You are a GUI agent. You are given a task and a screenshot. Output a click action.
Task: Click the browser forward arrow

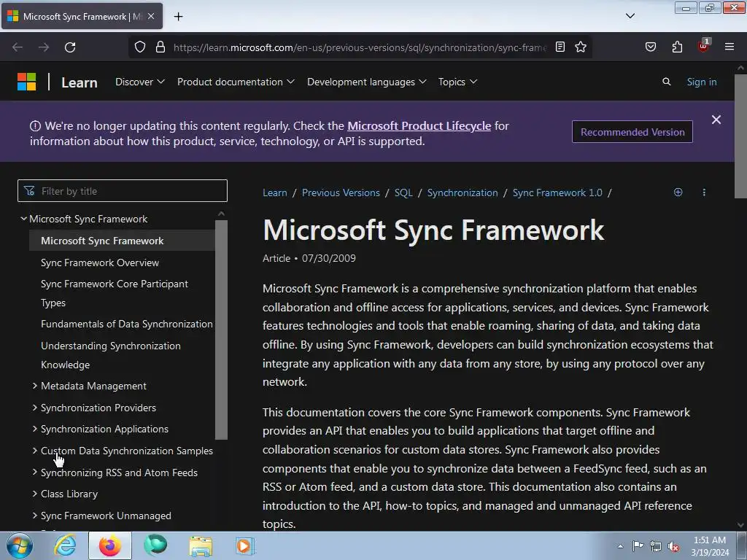pos(44,47)
